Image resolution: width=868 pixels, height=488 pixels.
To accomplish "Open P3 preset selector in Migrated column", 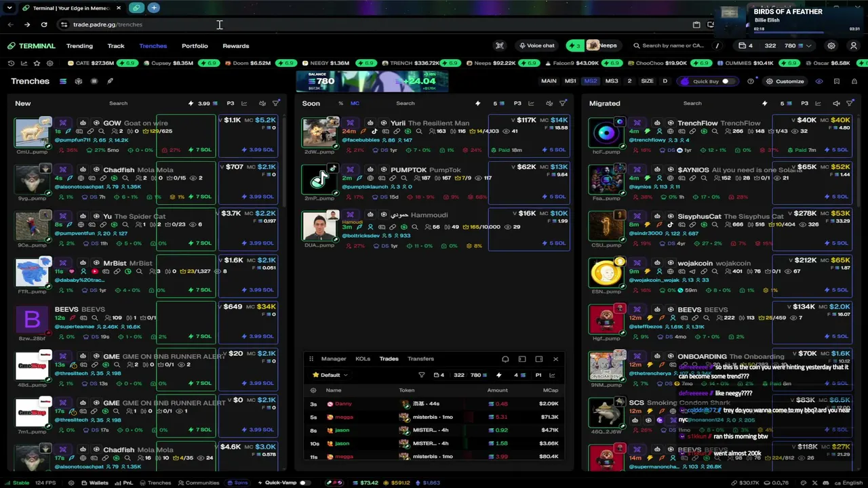I will tap(804, 103).
